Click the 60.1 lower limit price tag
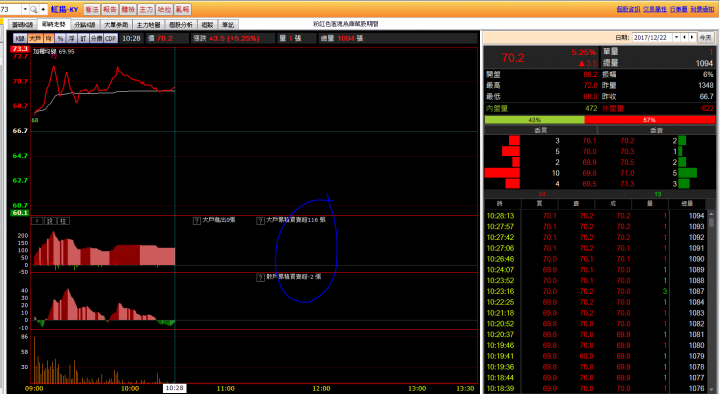720x394 pixels. (x=20, y=213)
